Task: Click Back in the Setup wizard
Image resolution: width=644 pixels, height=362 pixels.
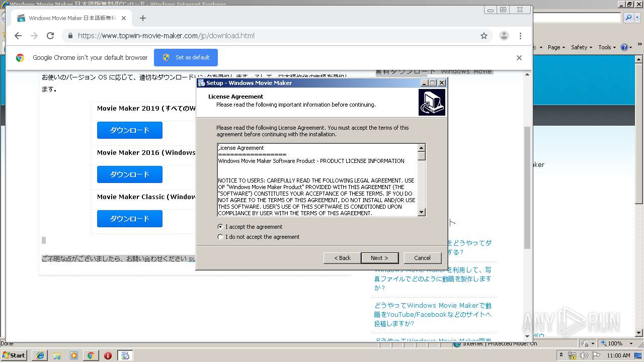Action: tap(343, 258)
